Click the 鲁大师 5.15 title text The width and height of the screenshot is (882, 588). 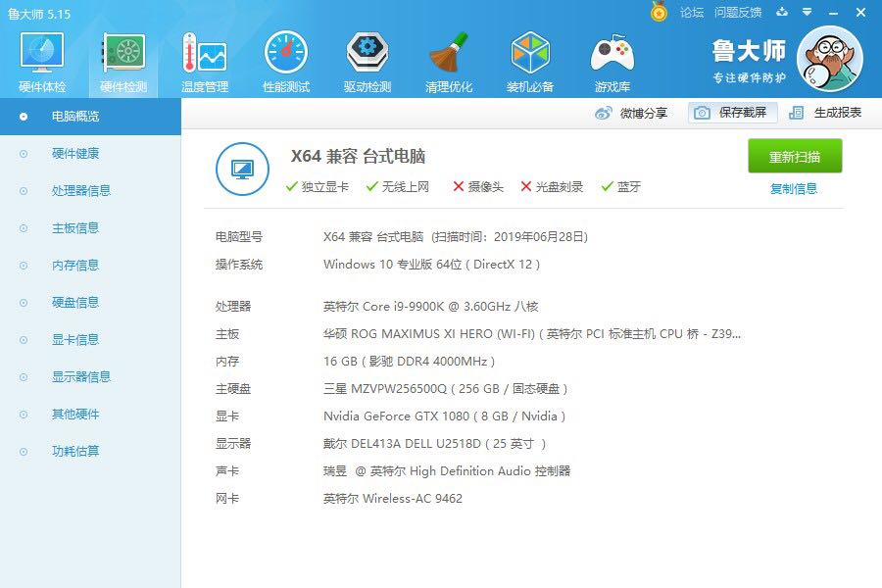[39, 14]
